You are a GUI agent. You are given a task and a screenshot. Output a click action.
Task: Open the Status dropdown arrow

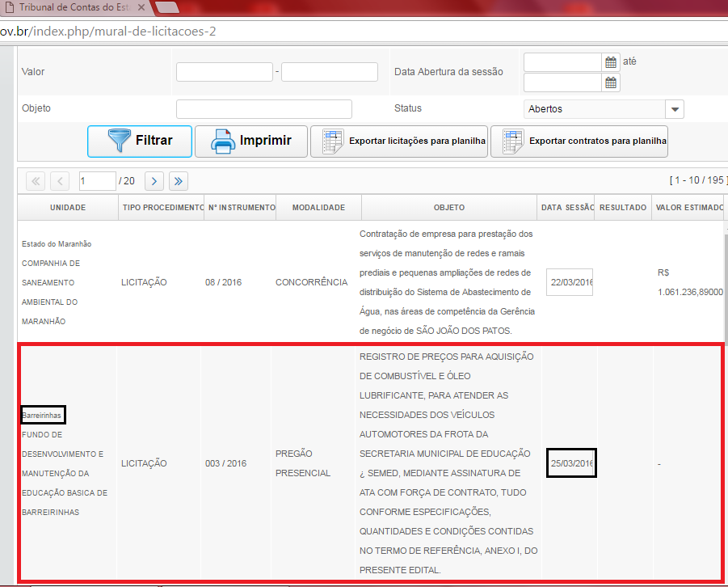coord(674,109)
